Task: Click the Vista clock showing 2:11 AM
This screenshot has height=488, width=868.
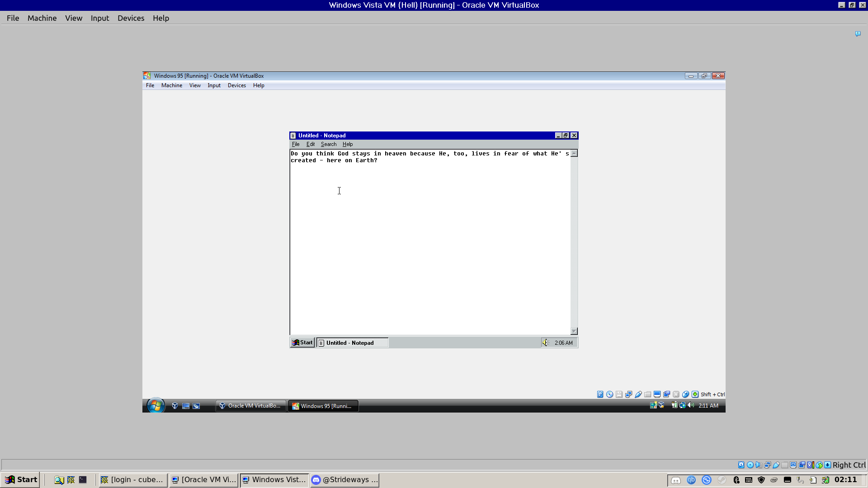Action: (x=708, y=406)
